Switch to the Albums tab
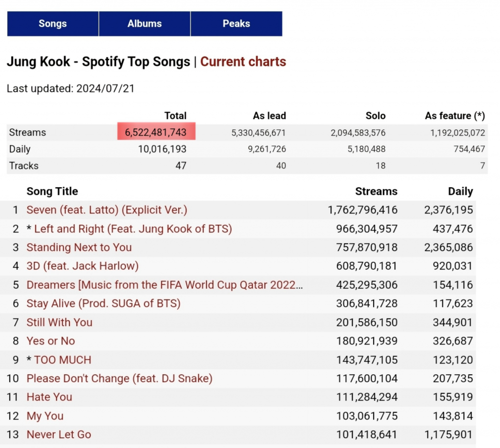500x448 pixels. point(145,23)
